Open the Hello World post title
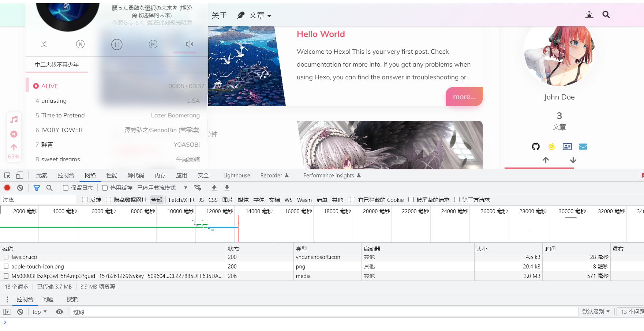 tap(321, 34)
